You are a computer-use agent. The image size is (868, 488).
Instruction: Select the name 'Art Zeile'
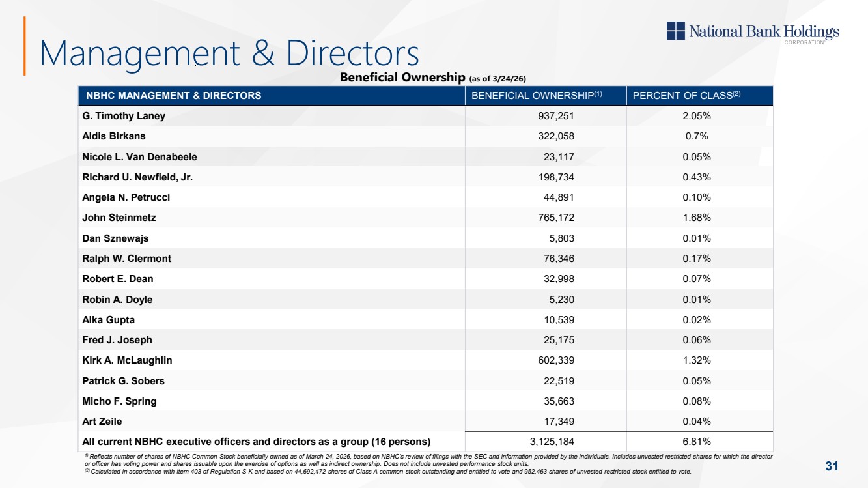[x=102, y=422]
